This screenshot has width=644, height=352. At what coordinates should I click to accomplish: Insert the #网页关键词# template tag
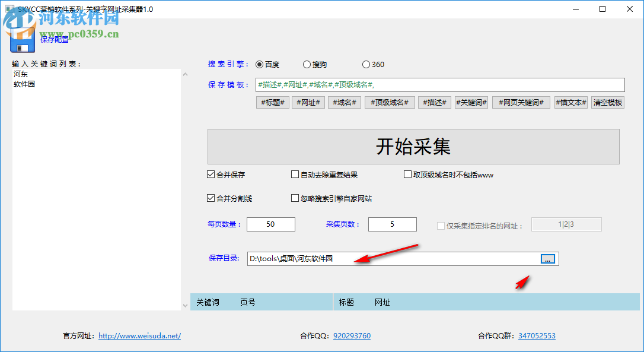(x=521, y=102)
